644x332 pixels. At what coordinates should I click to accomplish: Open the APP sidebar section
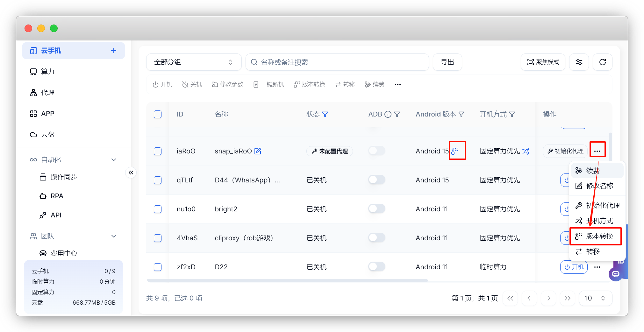click(73, 114)
